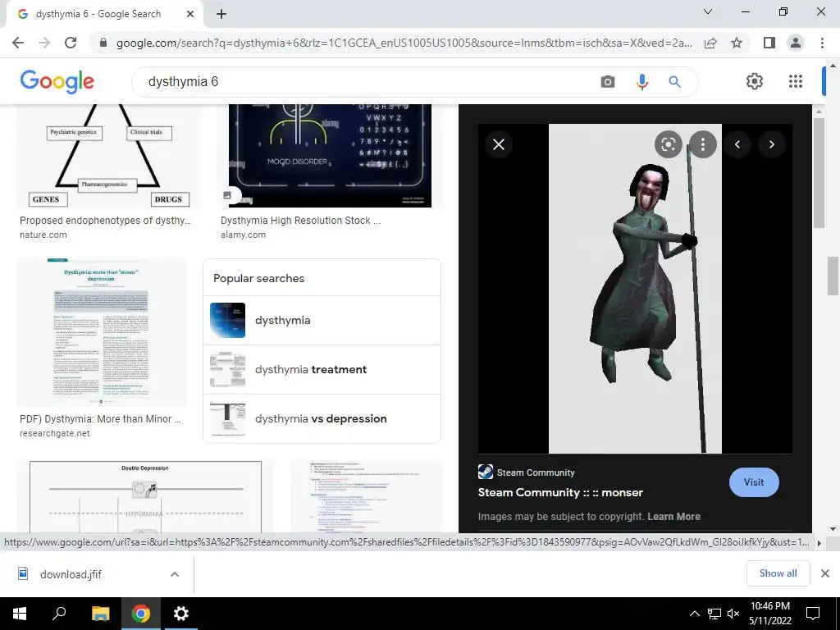Expand download.jfif options chevron
Screen dimensions: 840x630
(174, 574)
